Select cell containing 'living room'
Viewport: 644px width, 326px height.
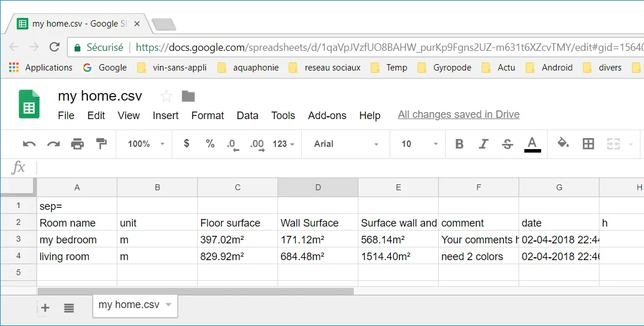tap(77, 256)
